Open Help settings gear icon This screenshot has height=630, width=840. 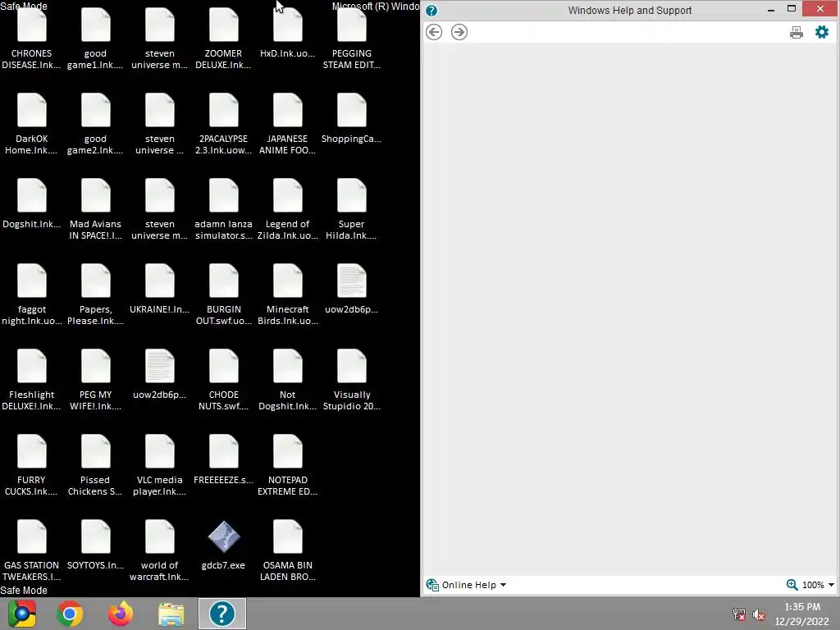pyautogui.click(x=822, y=32)
